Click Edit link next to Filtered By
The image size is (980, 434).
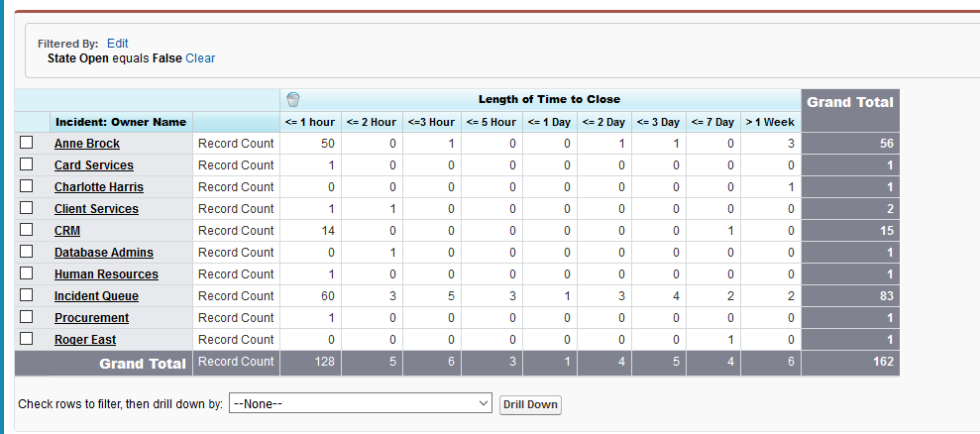118,44
